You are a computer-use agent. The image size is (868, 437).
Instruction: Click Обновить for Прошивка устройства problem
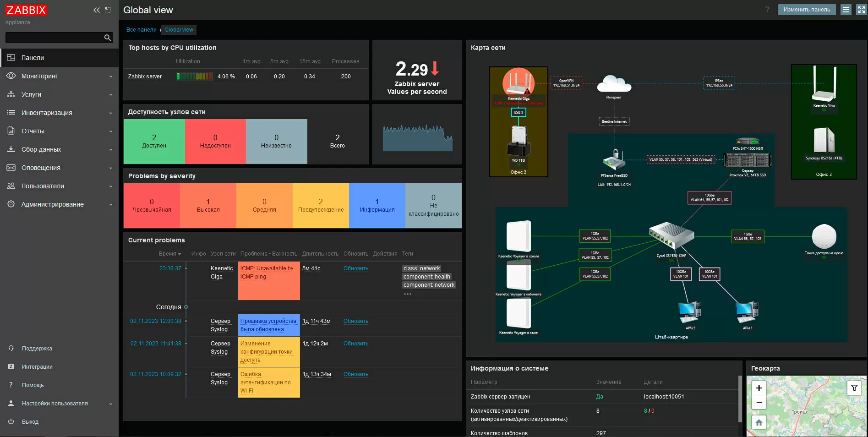coord(356,321)
